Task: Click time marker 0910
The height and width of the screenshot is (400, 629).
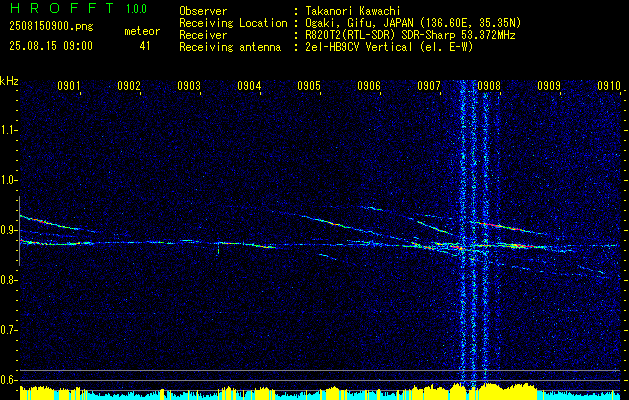Action: (609, 85)
